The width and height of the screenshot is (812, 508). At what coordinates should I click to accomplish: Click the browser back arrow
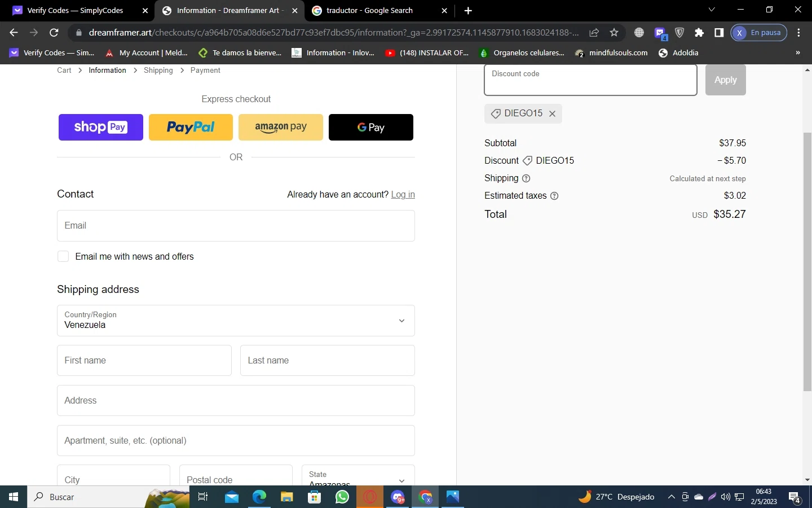(x=14, y=33)
